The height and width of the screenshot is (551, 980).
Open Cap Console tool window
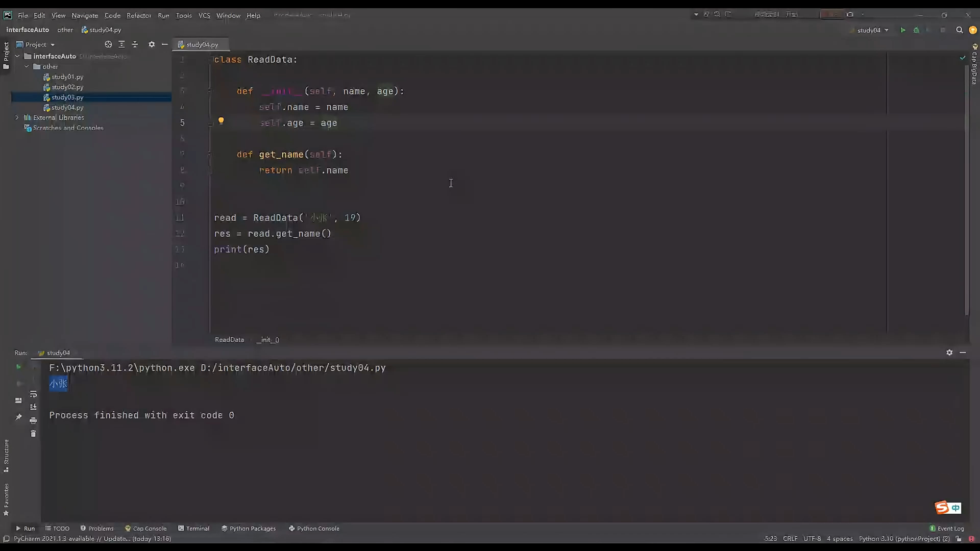click(x=146, y=529)
